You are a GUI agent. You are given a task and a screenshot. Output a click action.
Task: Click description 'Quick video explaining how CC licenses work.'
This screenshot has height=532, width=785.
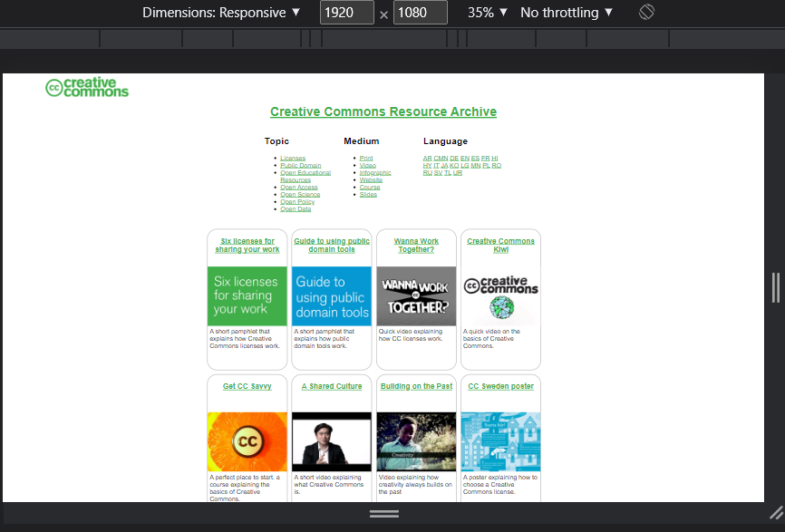pos(411,334)
